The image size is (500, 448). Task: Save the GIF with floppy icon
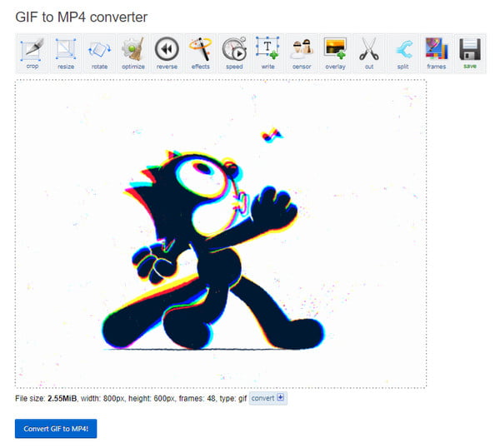click(x=470, y=53)
